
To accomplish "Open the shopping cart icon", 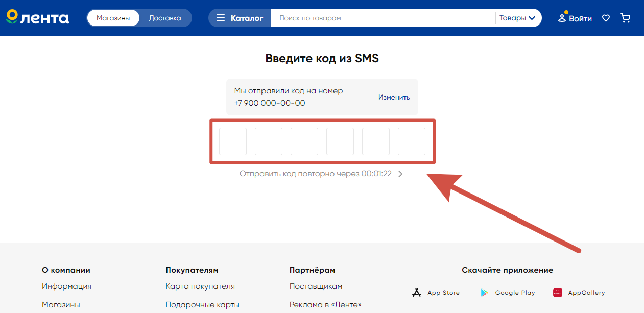I will (x=625, y=18).
